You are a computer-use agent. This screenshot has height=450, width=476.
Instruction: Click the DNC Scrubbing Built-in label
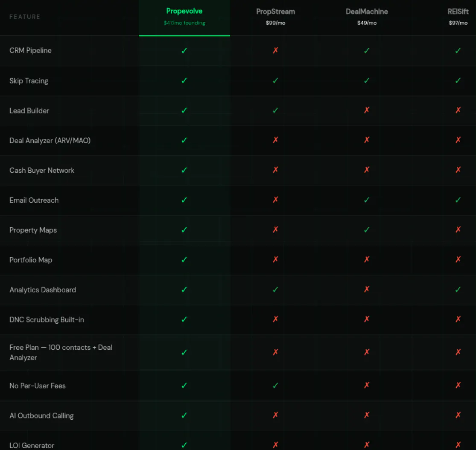pyautogui.click(x=47, y=319)
